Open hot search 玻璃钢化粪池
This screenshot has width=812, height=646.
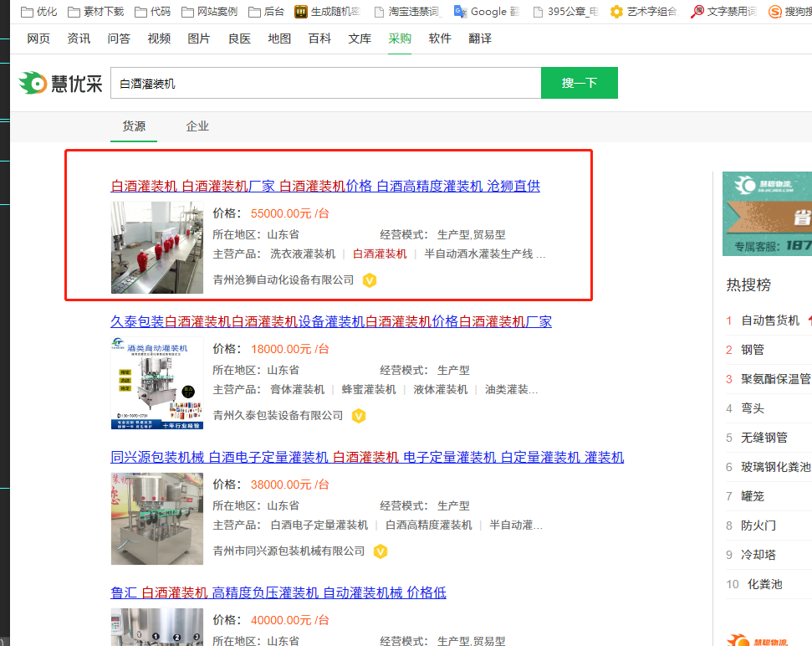click(776, 467)
